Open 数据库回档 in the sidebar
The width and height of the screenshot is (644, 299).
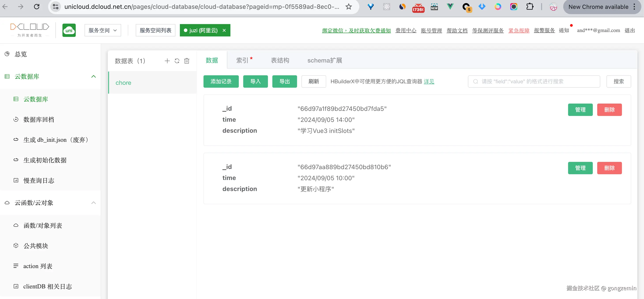pyautogui.click(x=39, y=120)
